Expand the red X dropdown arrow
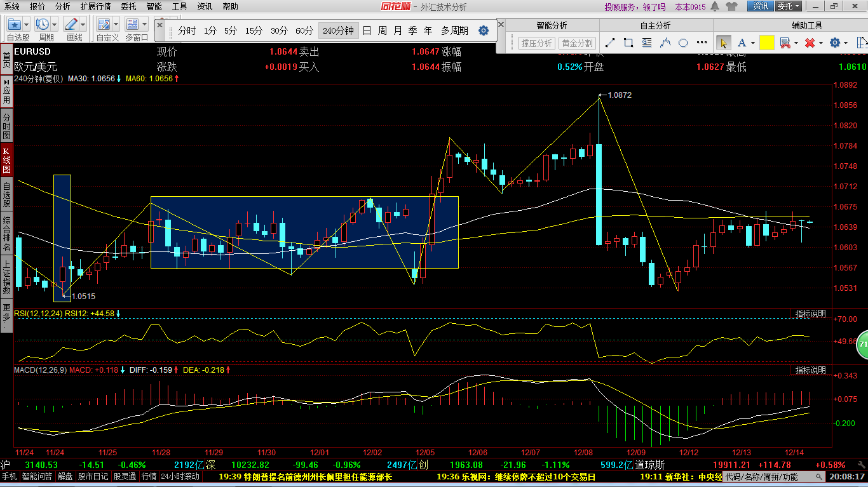868x487 pixels. pos(821,43)
